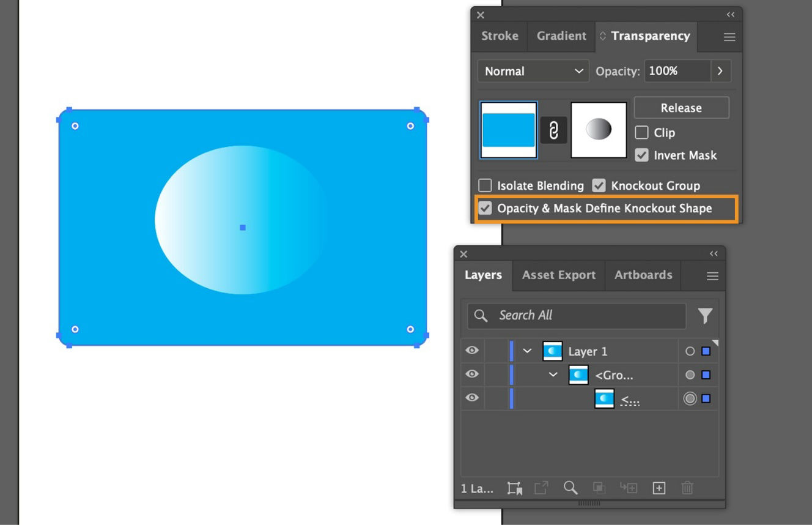Switch to the Artboards tab

point(643,275)
